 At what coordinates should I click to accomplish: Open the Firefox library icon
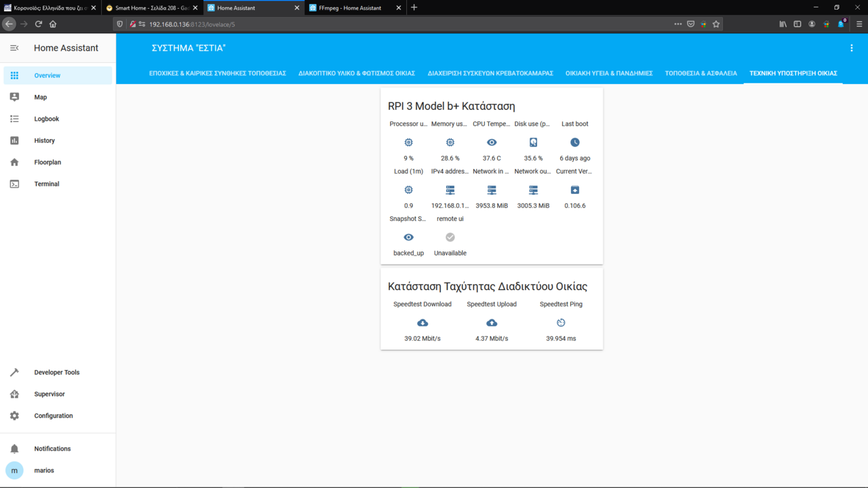click(x=783, y=24)
